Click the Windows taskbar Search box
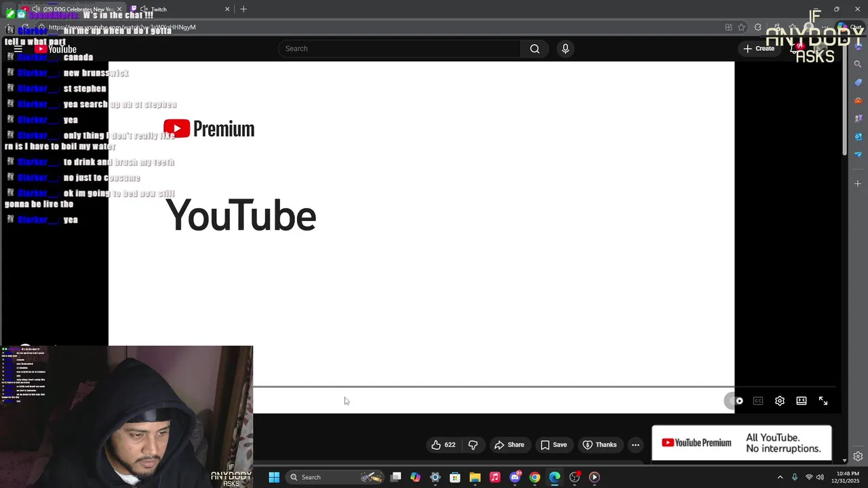Image resolution: width=868 pixels, height=488 pixels. (x=336, y=477)
